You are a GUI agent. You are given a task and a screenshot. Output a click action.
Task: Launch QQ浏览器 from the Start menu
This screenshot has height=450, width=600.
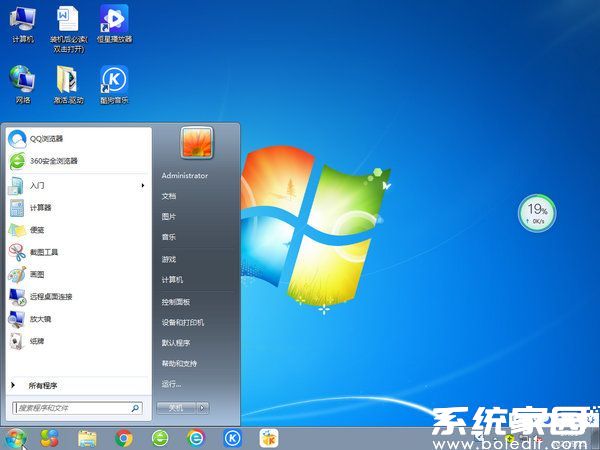click(x=78, y=139)
